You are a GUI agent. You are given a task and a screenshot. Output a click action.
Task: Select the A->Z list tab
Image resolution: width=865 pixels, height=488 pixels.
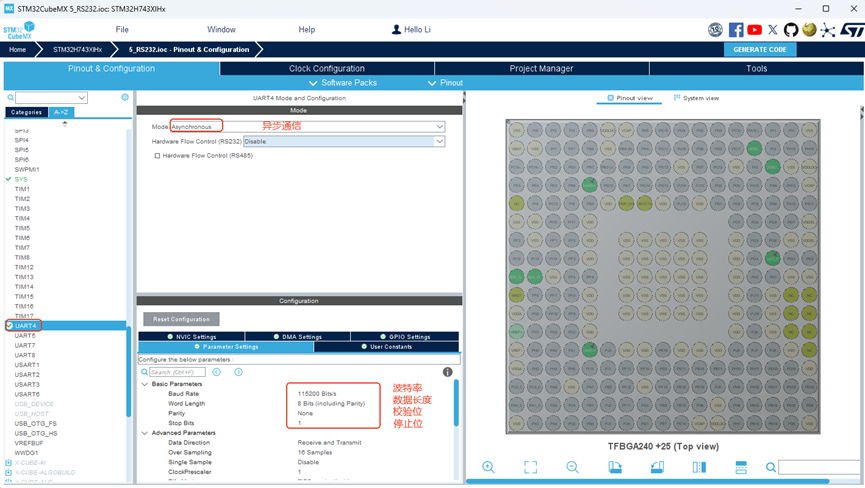coord(61,112)
